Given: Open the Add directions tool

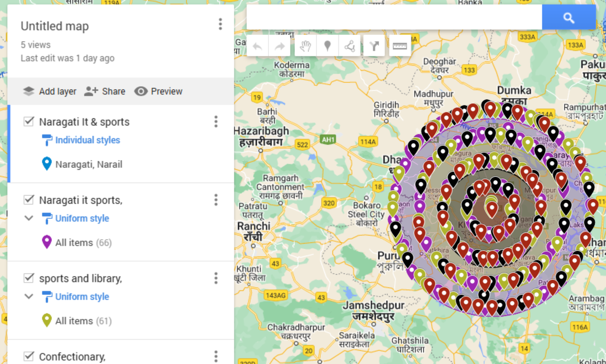Looking at the screenshot, I should pos(374,46).
